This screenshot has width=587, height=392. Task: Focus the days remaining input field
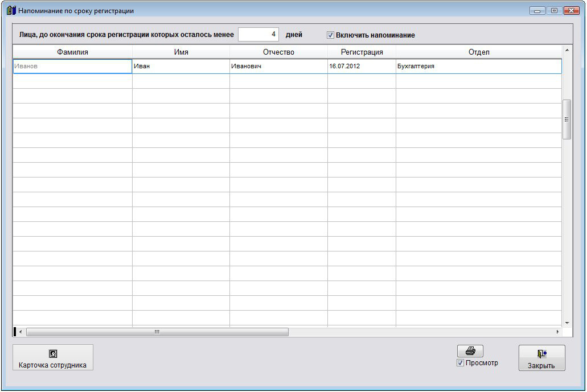258,34
